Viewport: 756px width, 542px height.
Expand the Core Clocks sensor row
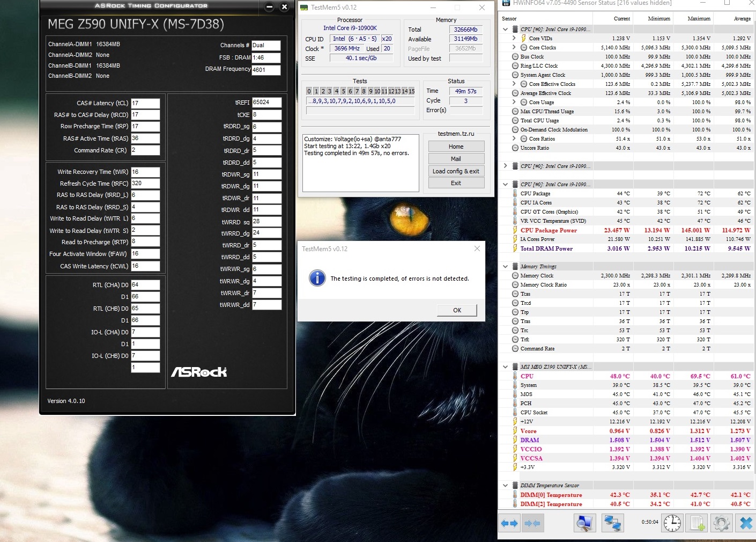[514, 48]
